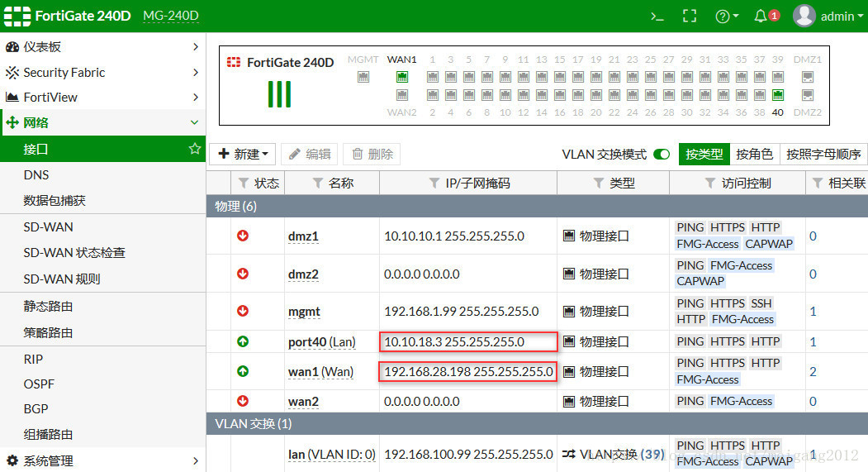Click the port 39 icon
The width and height of the screenshot is (868, 472).
778,77
